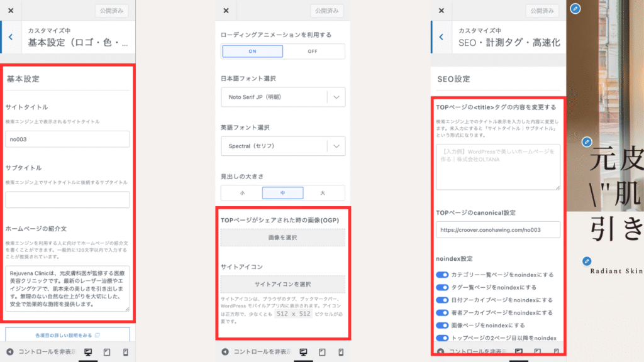
Task: Click the pencil edit icon above the 元皮 headline
Action: point(587,142)
